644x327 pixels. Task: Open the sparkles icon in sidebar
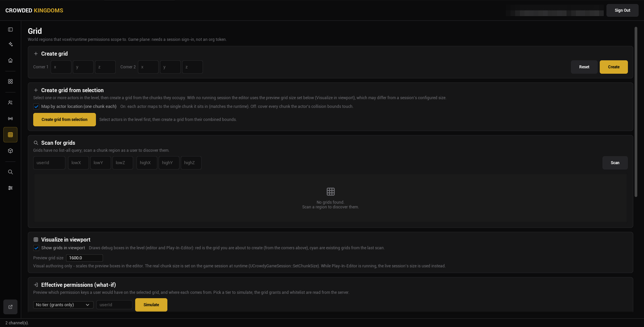(10, 44)
